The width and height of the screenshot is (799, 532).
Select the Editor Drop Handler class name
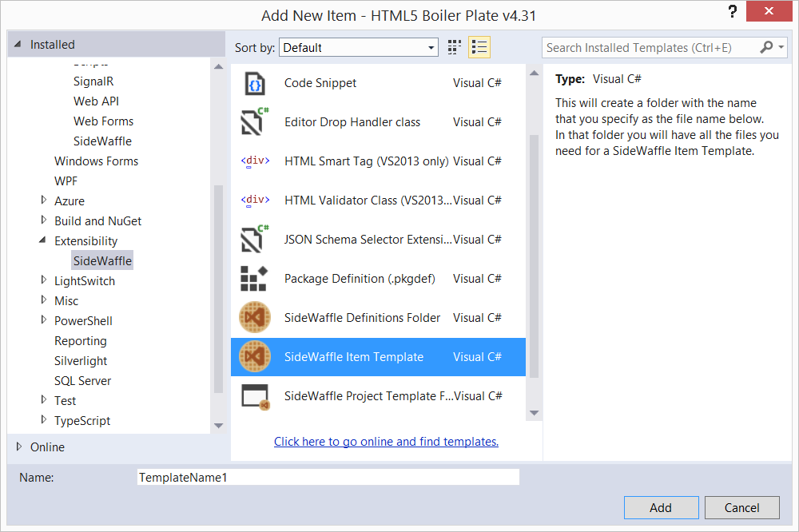352,122
